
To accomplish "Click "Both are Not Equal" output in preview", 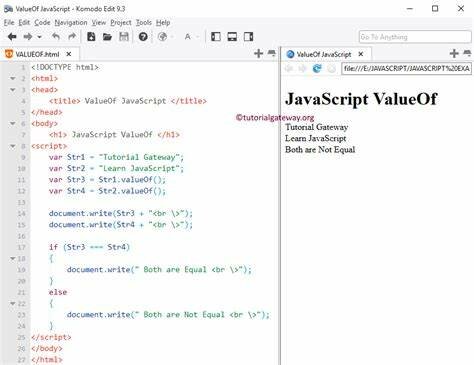I will pyautogui.click(x=320, y=150).
